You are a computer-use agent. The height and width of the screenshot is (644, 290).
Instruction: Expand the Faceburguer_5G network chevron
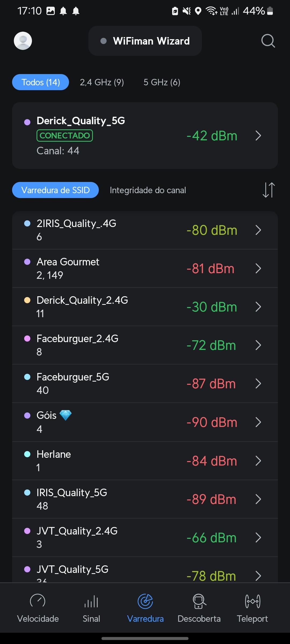(258, 383)
